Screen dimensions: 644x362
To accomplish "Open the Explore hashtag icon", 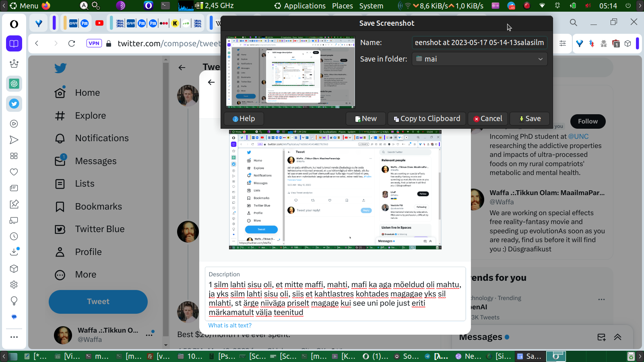I will (60, 116).
